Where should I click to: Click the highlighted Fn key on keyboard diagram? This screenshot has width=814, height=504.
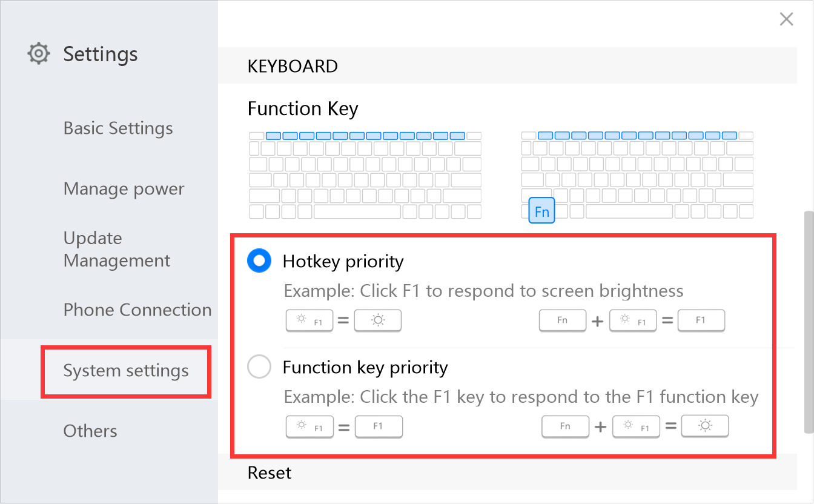[x=541, y=210]
